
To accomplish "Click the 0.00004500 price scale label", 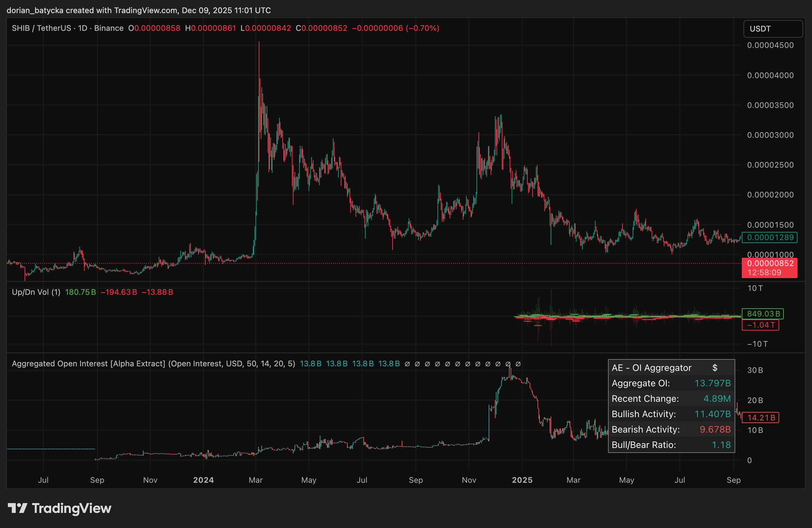I will point(770,45).
